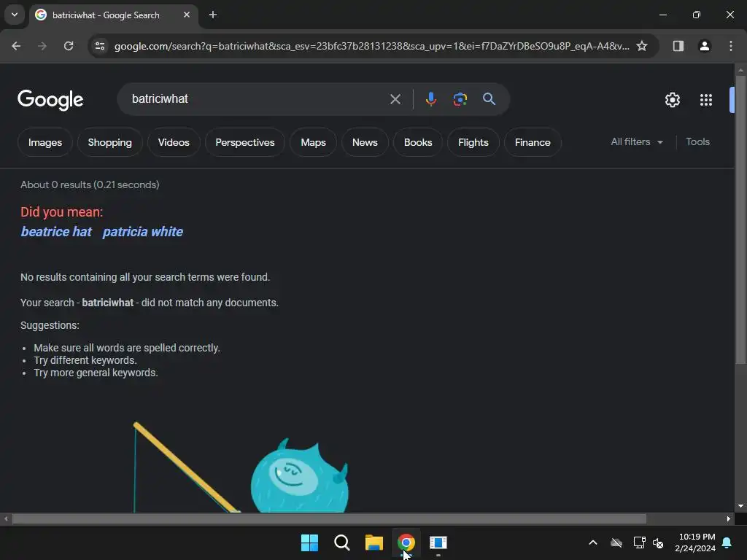Start a search by voice
Screen dimensions: 747x560
430,99
